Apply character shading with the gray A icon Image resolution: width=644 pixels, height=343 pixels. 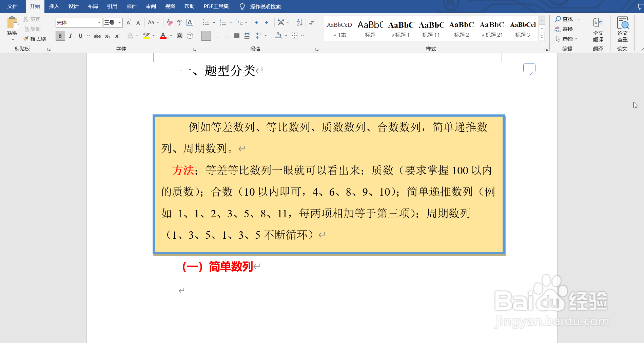tap(180, 36)
